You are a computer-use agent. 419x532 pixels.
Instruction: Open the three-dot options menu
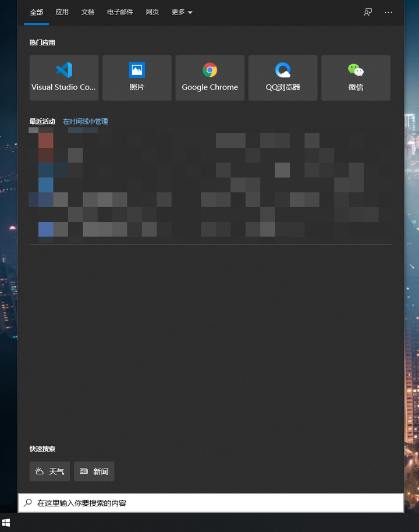pyautogui.click(x=388, y=12)
